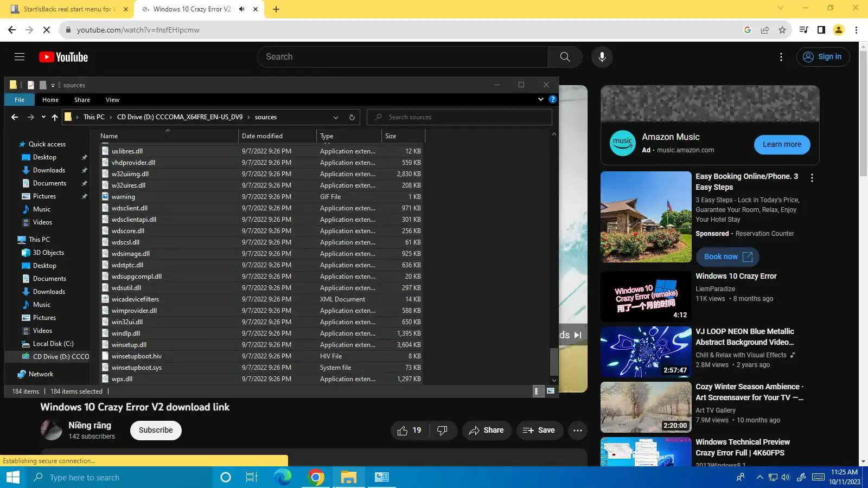Open volume control in system tray
Viewport: 868px width, 488px height.
coord(786,477)
